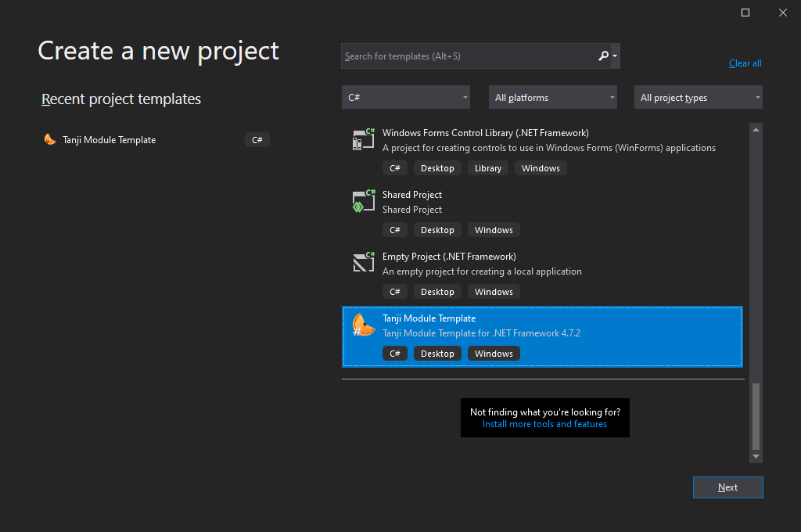Click the Shared Project template icon
801x532 pixels.
[x=363, y=201]
